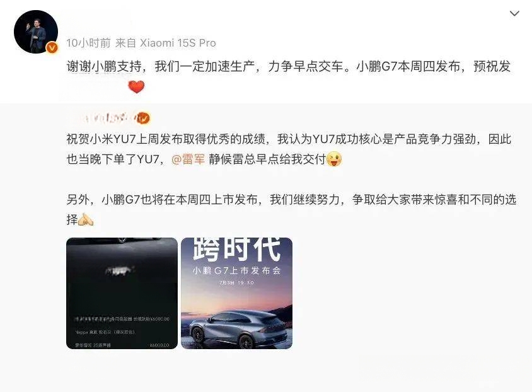Click the praying hands emoji

tap(86, 220)
